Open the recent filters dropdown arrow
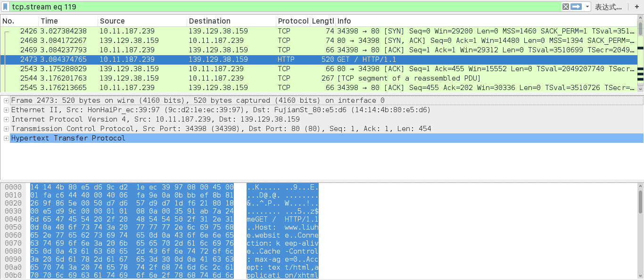 tap(587, 7)
